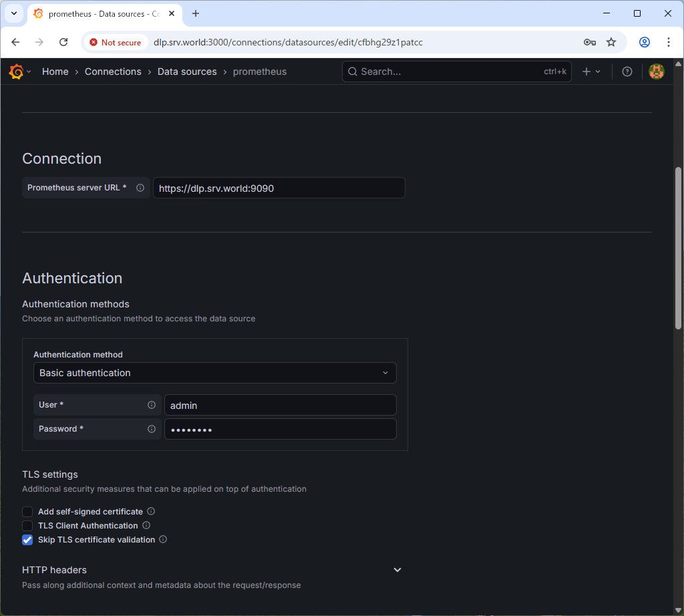
Task: Open the Authentication method dropdown
Action: [214, 373]
